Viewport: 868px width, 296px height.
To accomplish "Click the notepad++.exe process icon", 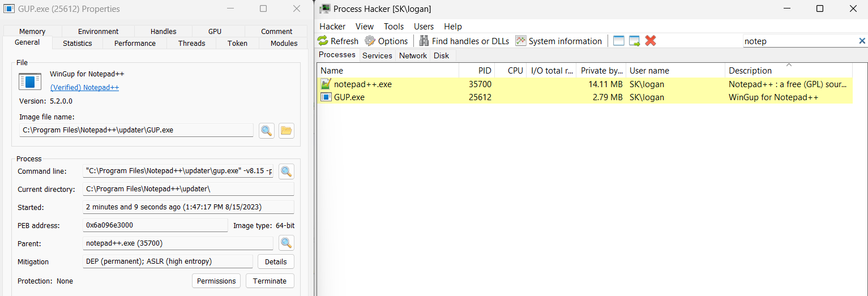I will [326, 84].
